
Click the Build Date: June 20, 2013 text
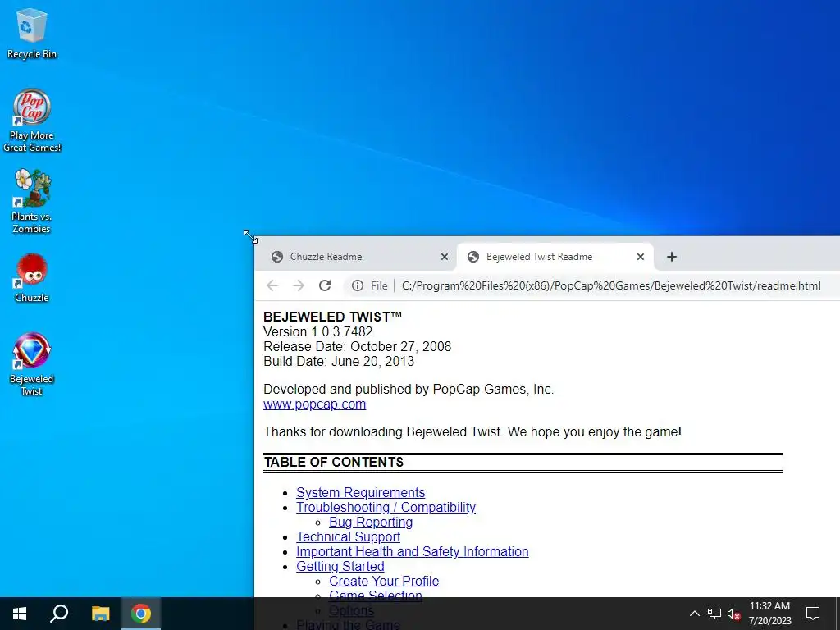[339, 362]
